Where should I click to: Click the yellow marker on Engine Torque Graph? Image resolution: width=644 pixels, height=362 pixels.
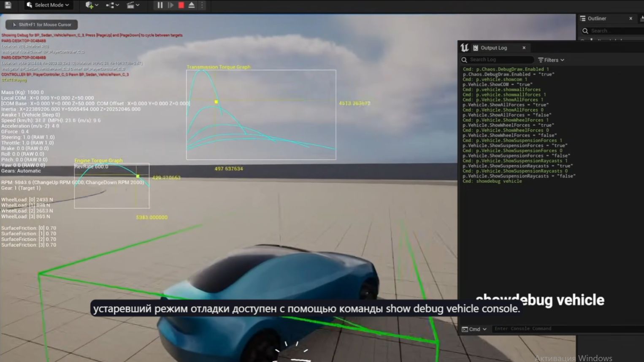[138, 176]
